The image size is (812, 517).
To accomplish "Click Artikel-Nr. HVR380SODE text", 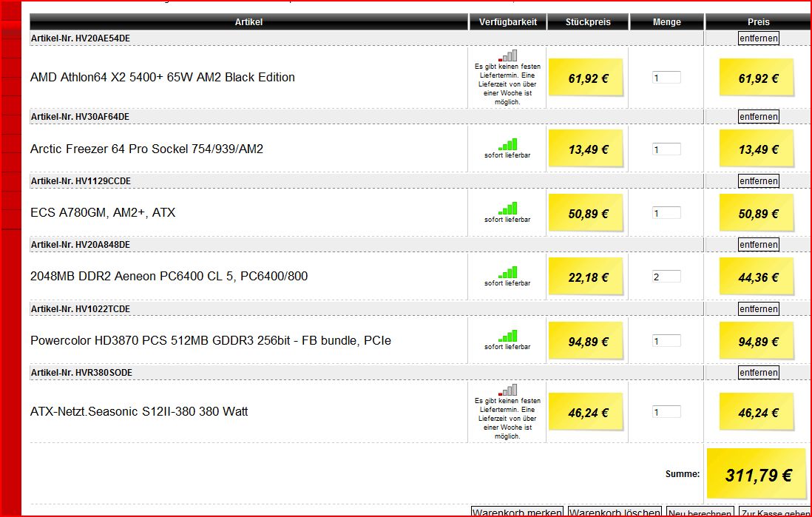I will point(81,373).
